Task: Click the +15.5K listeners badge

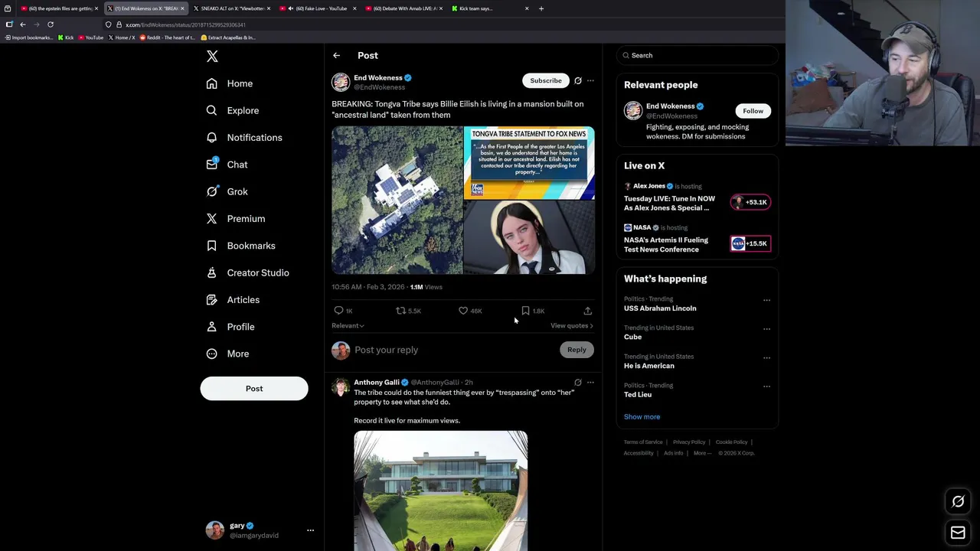Action: coord(750,243)
